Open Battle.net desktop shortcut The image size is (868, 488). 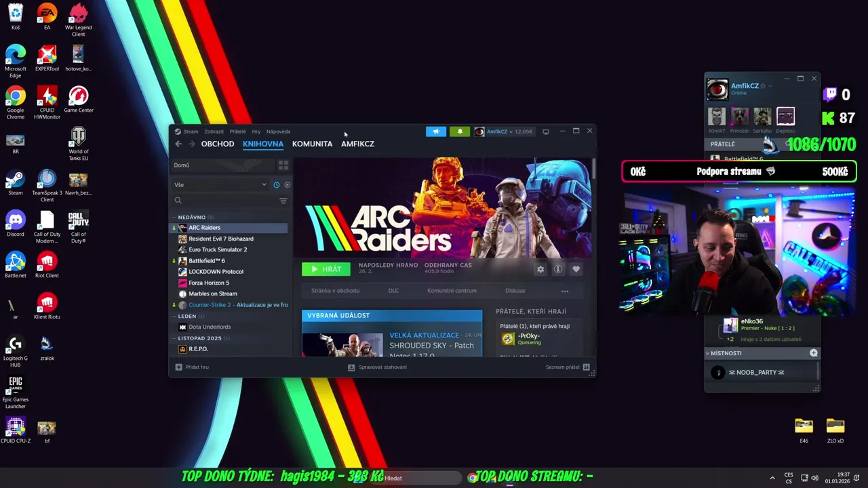[16, 265]
